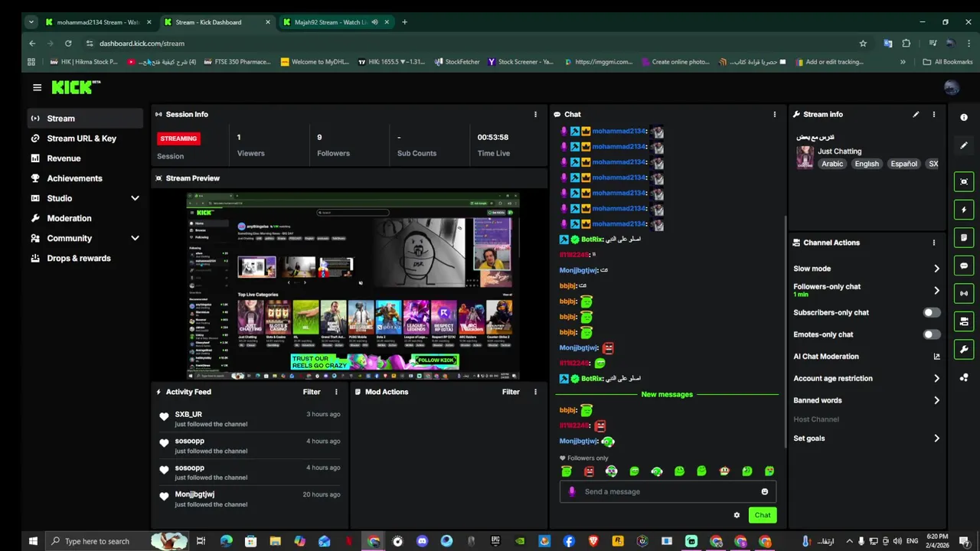
Task: Click the purple microphone icon in message box
Action: tap(572, 491)
